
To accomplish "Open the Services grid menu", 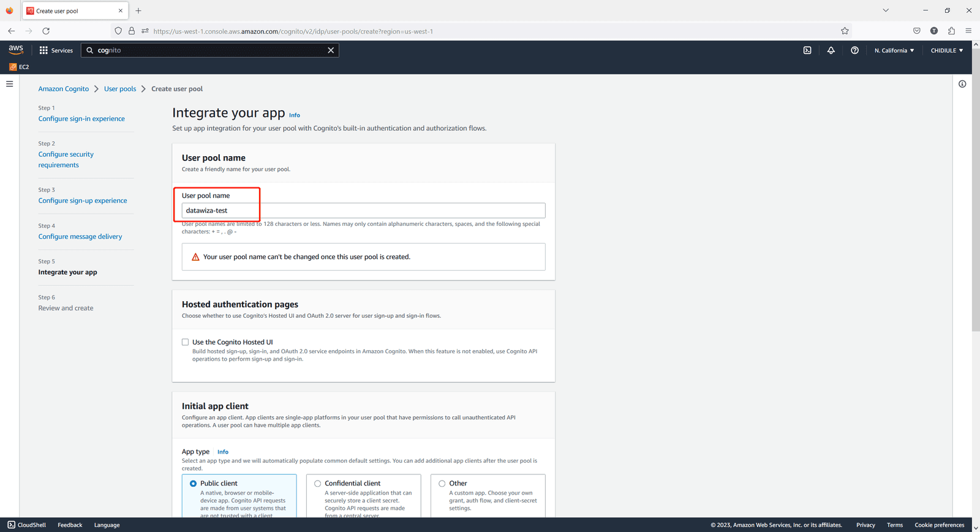I will coord(43,50).
